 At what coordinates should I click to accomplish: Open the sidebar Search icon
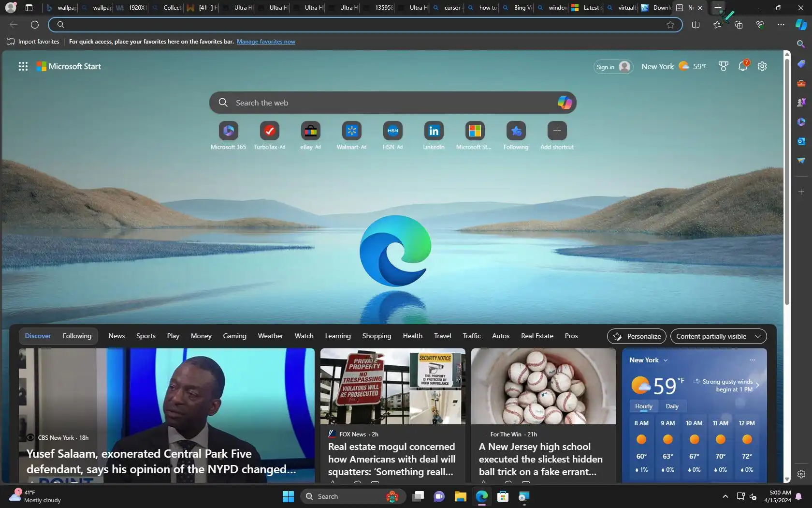point(801,44)
